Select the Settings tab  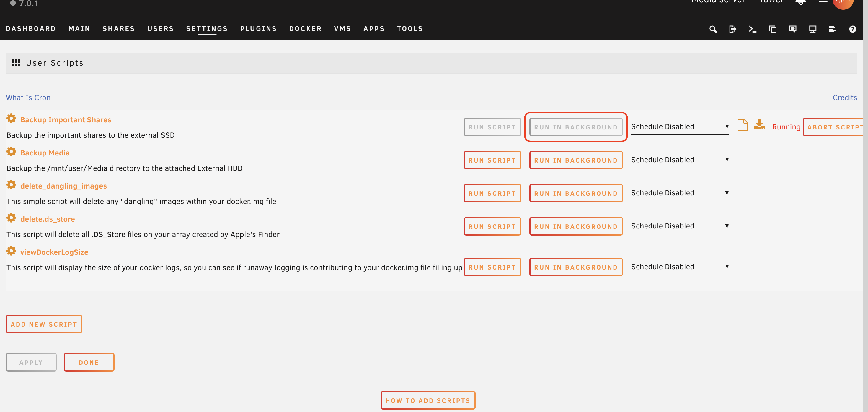pyautogui.click(x=207, y=29)
